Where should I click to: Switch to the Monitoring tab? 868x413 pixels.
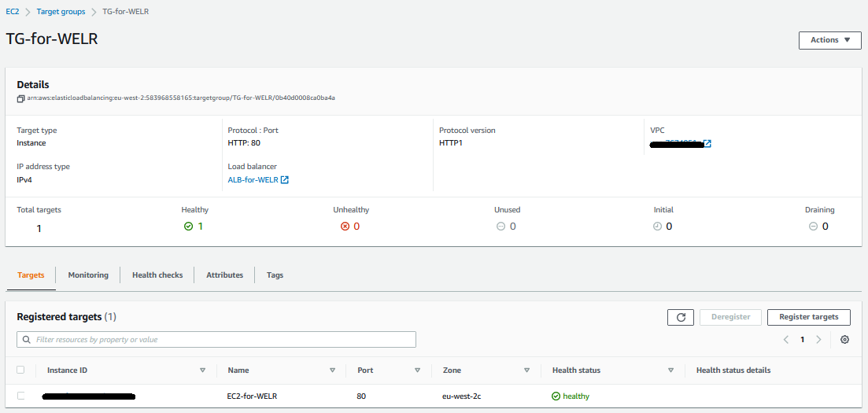[88, 275]
